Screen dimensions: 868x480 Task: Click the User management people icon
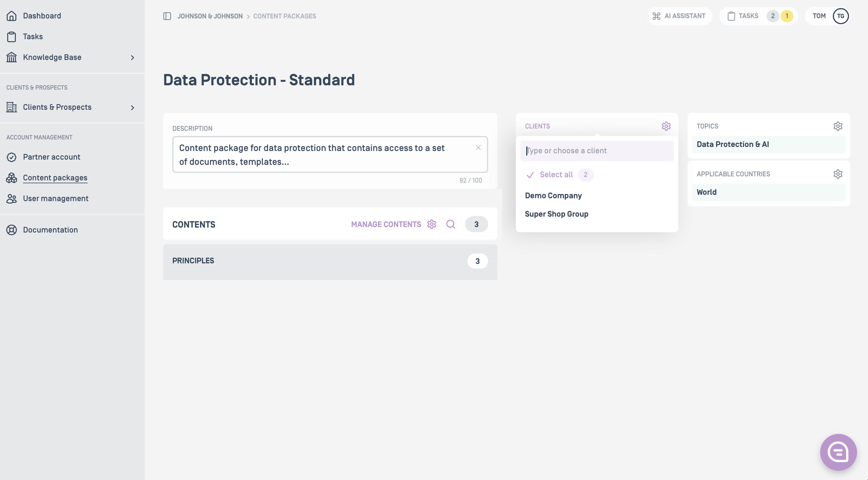pos(12,199)
